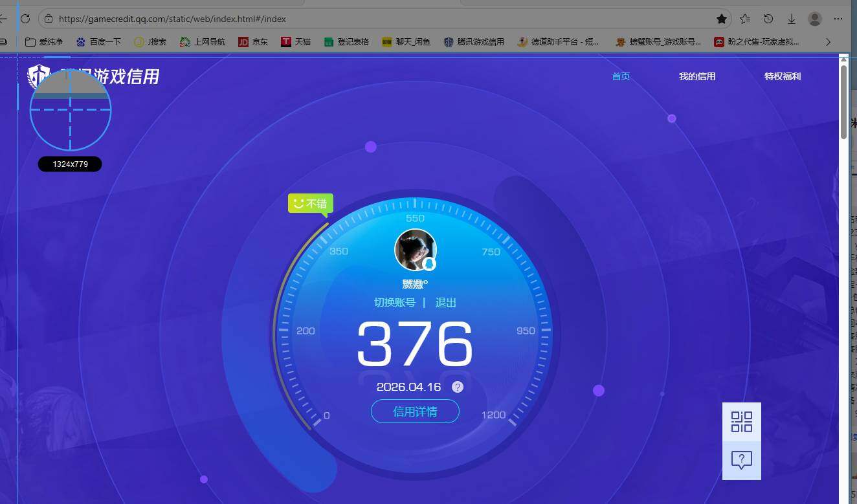
Task: Click the 切换账号 link
Action: tap(395, 303)
